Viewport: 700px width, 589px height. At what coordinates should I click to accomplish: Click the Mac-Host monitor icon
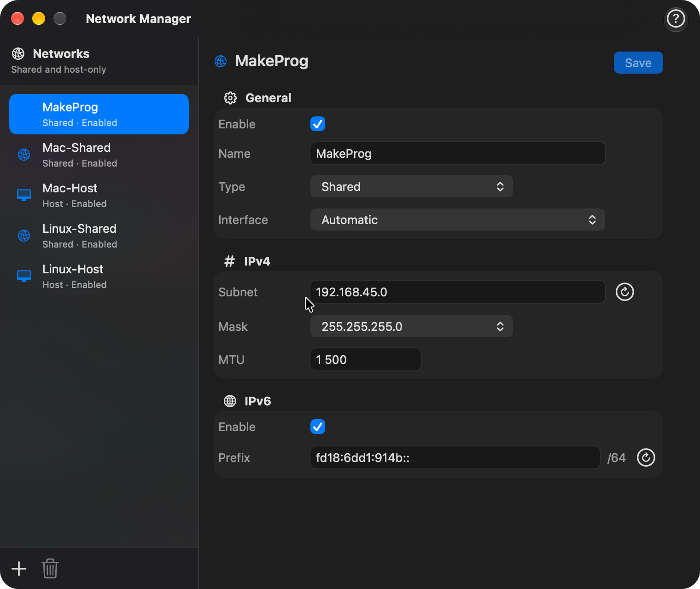pyautogui.click(x=24, y=195)
